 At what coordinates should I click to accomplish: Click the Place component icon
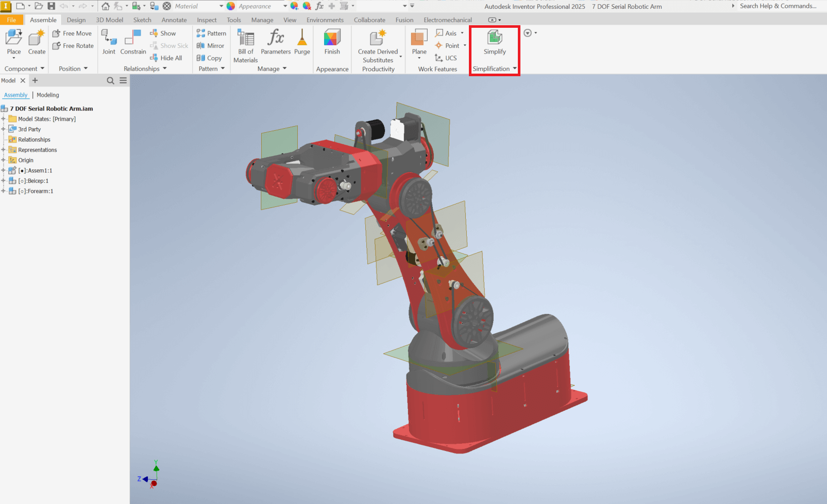pos(14,38)
